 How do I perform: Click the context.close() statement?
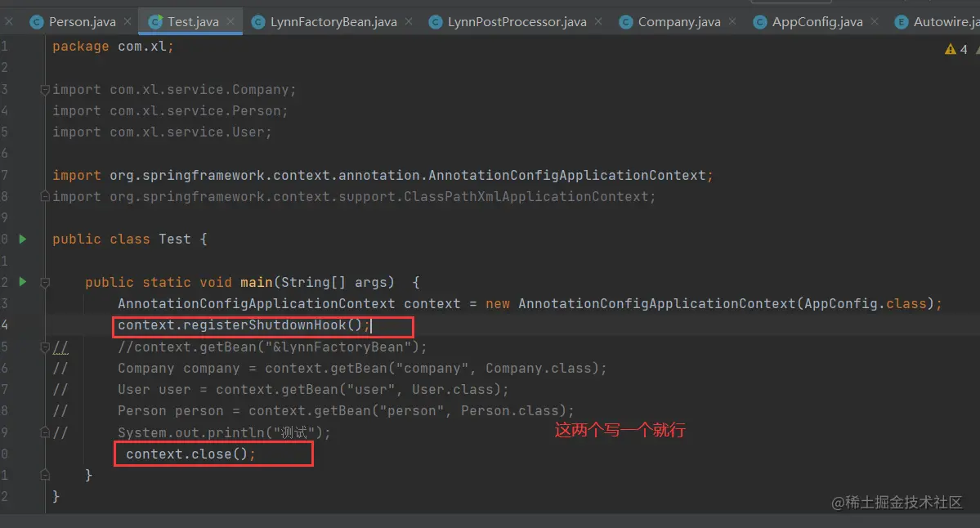tap(190, 454)
